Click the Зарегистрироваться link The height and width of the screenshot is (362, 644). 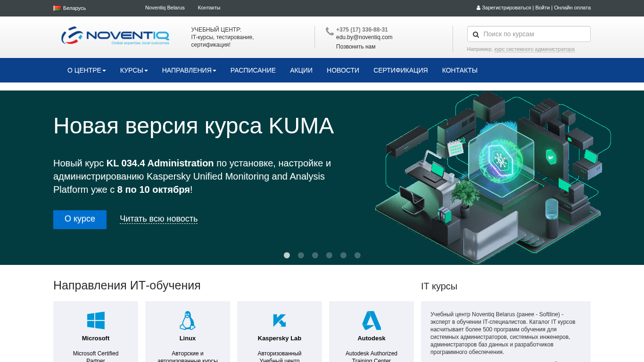tap(506, 8)
